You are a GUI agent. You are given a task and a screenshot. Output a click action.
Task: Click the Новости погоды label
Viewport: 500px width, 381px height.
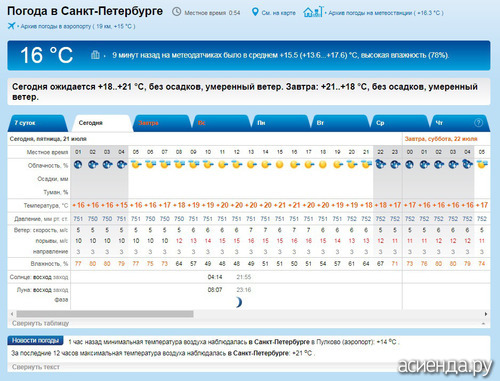click(35, 340)
